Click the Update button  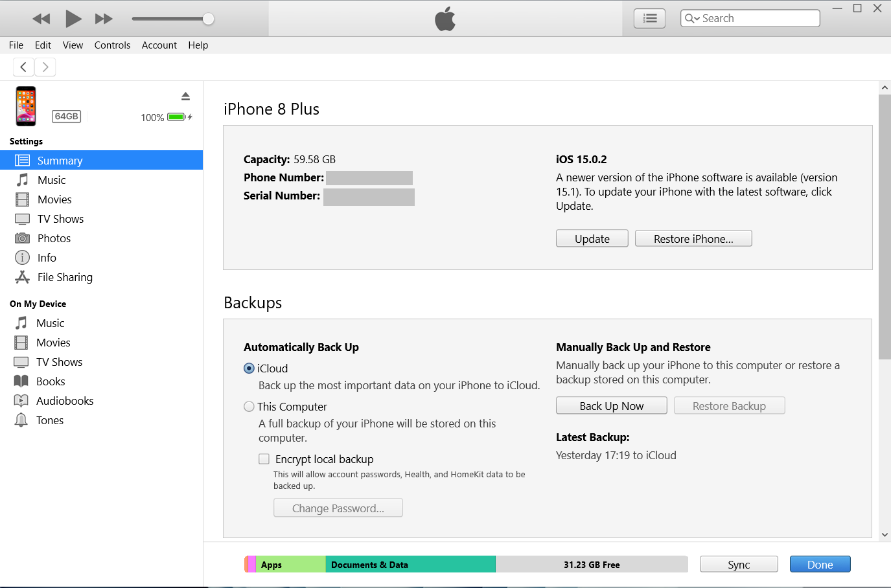click(x=592, y=238)
